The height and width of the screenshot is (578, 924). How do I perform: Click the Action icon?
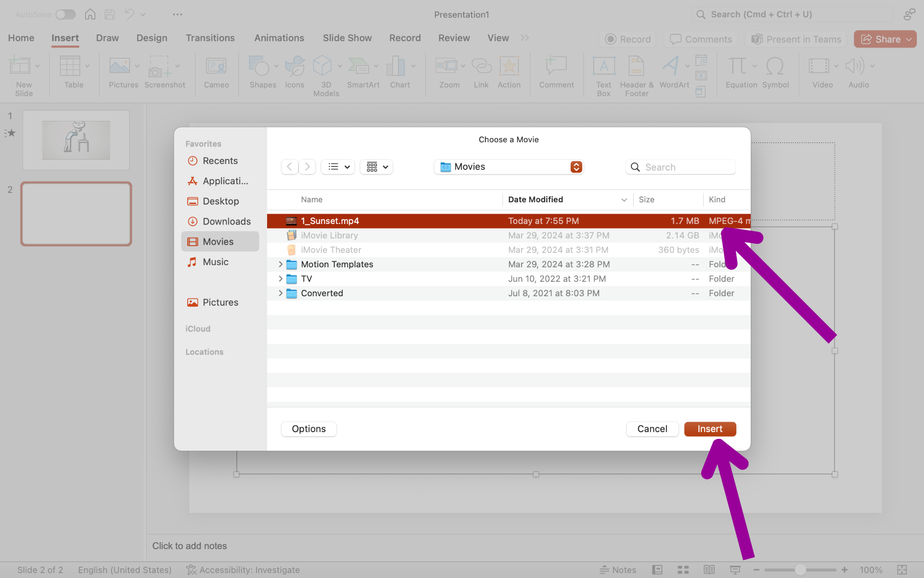[509, 66]
